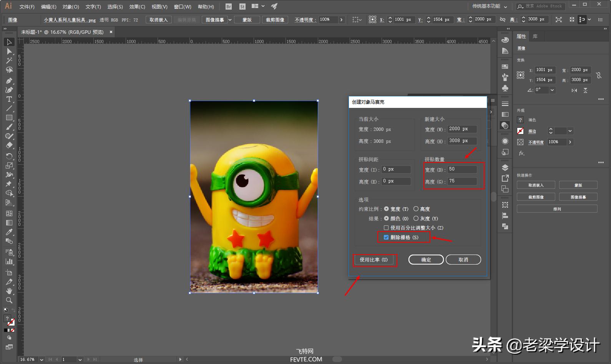This screenshot has width=611, height=364.
Task: Select the Column Graph tool
Action: (9, 261)
